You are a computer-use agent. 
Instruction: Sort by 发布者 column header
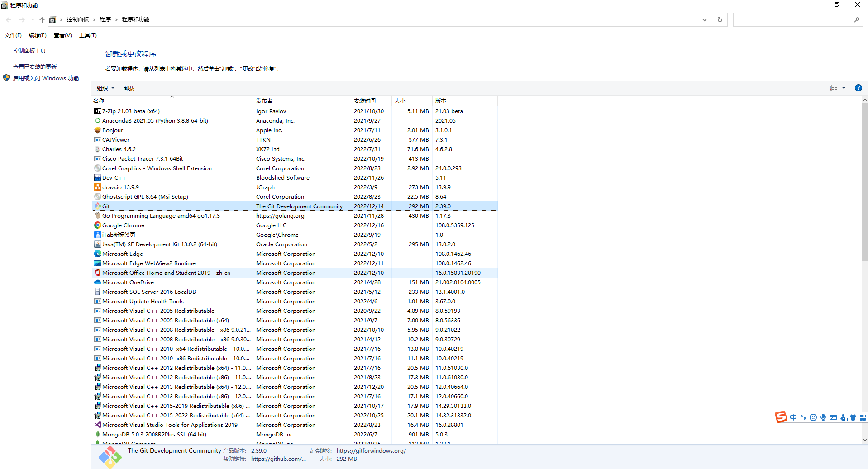(302, 100)
